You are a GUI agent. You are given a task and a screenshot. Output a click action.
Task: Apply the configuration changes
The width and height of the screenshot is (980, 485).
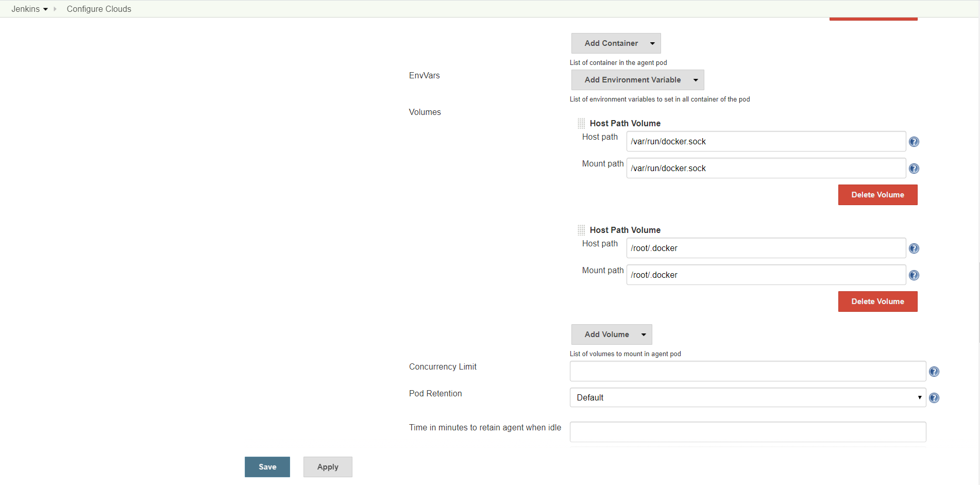click(x=328, y=467)
